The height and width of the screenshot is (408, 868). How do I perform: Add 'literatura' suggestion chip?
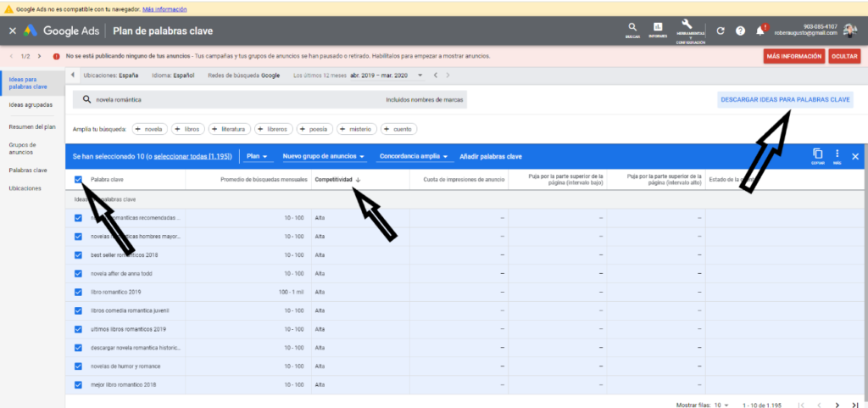[230, 129]
